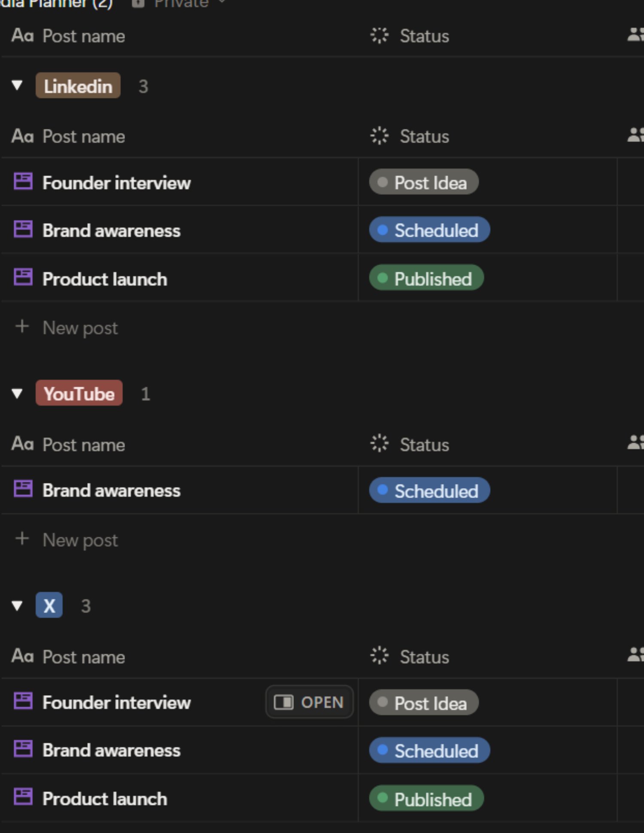
Task: Select the Linkedin group tag
Action: [x=78, y=86]
